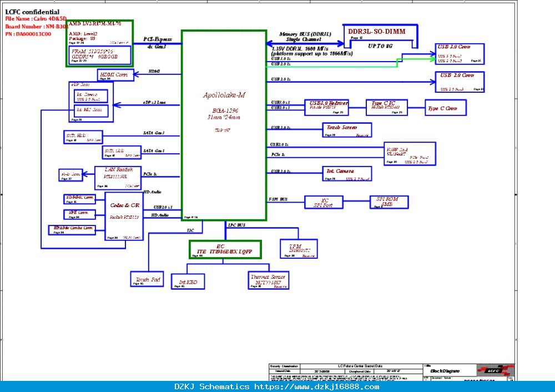Select the Int. MIC Conn block

click(91, 110)
